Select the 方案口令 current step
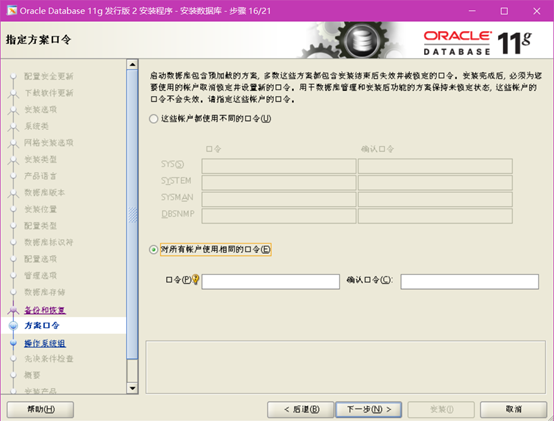Screen dimensions: 554x421 [x=42, y=325]
